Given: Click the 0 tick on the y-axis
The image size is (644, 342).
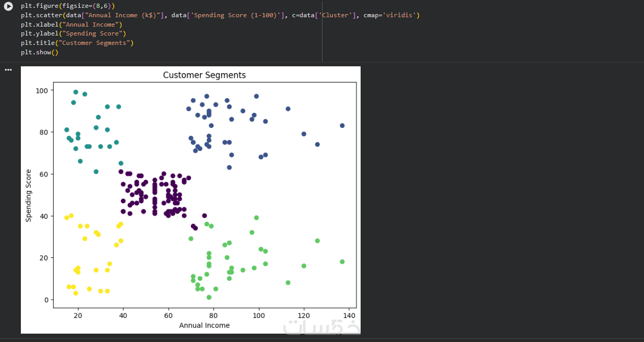Looking at the screenshot, I should pyautogui.click(x=46, y=300).
